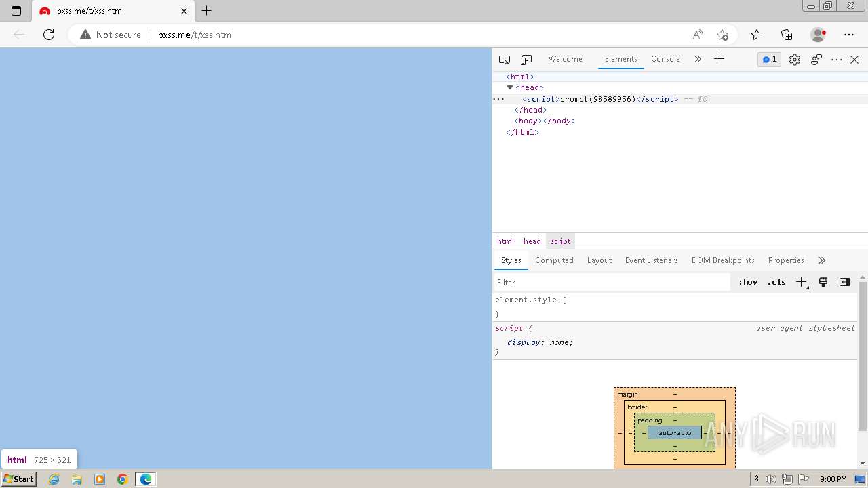
Task: Open the Event Listeners pane tab
Action: pos(652,260)
